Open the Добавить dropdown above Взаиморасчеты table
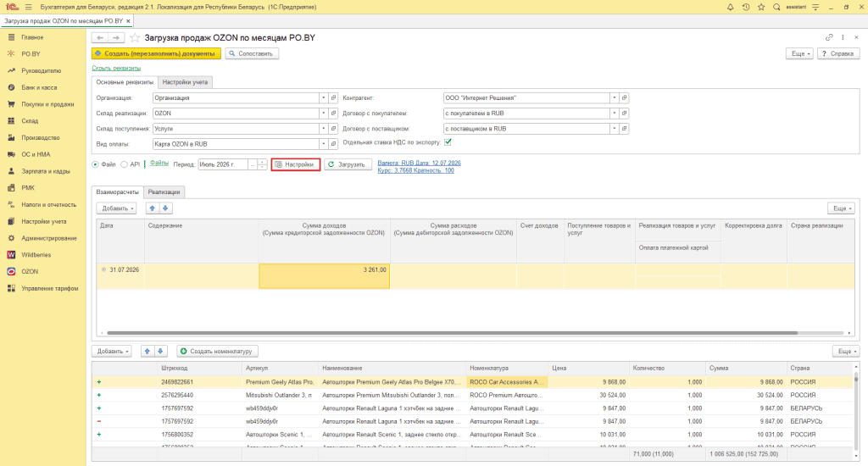The height and width of the screenshot is (466, 868). [x=116, y=208]
